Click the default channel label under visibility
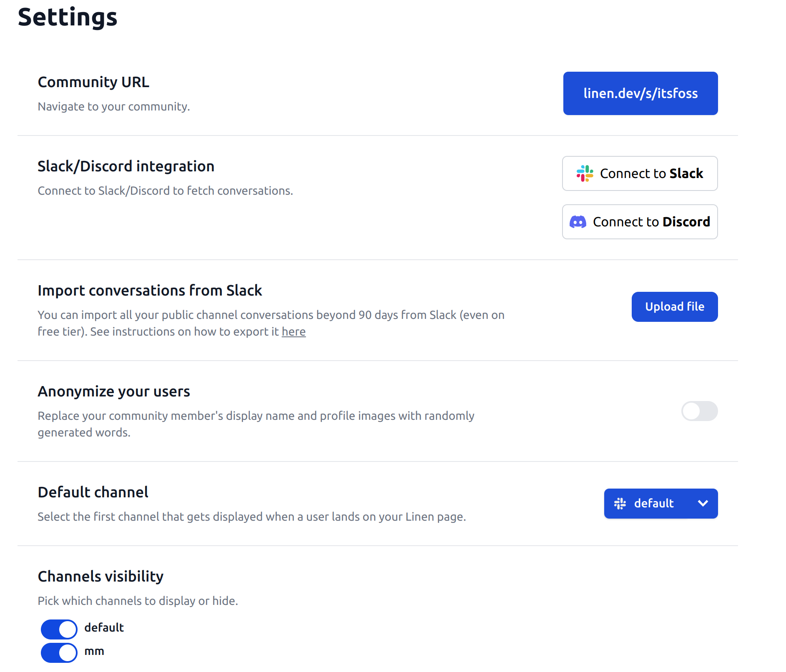Screen dimensions: 786x672 click(x=104, y=628)
